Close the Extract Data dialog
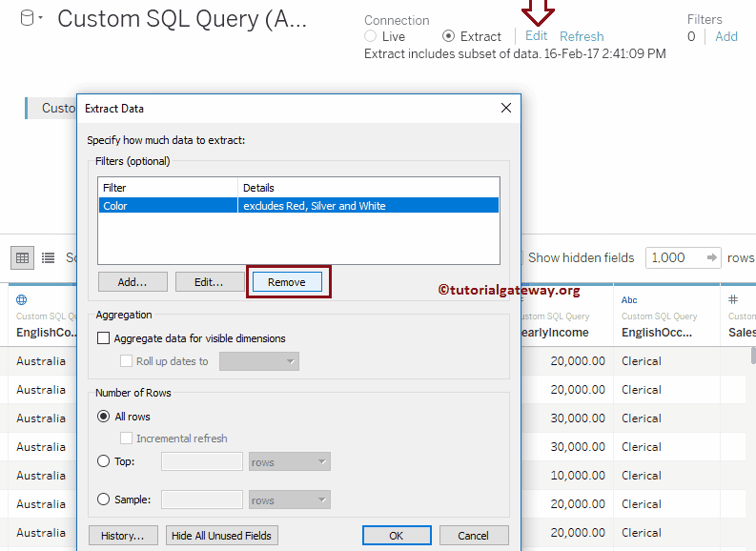 click(506, 108)
